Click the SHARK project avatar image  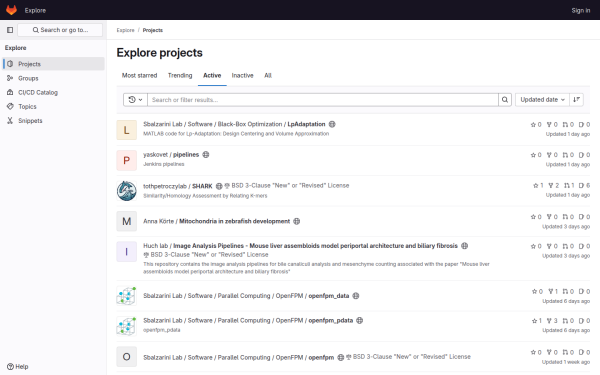click(127, 191)
